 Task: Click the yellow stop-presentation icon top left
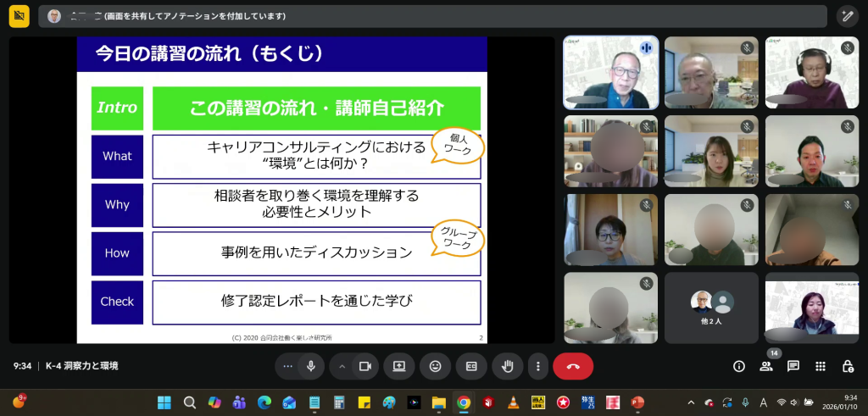click(x=19, y=16)
